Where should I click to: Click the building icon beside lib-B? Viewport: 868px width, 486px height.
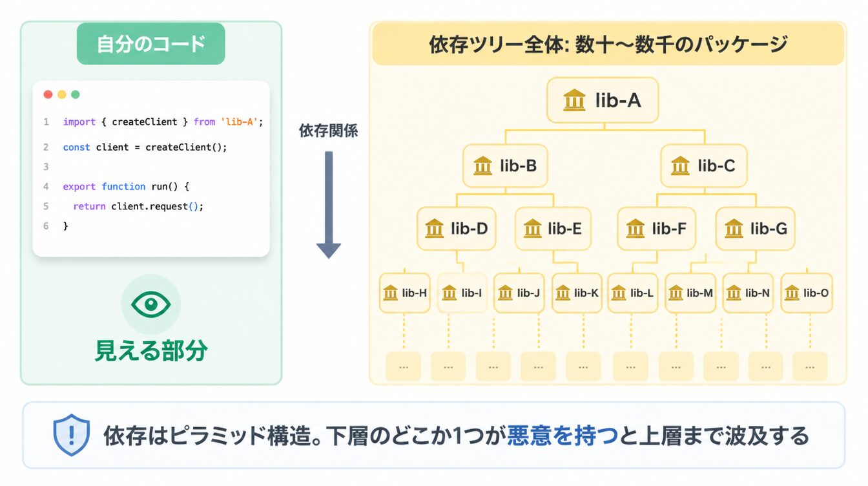tap(483, 166)
